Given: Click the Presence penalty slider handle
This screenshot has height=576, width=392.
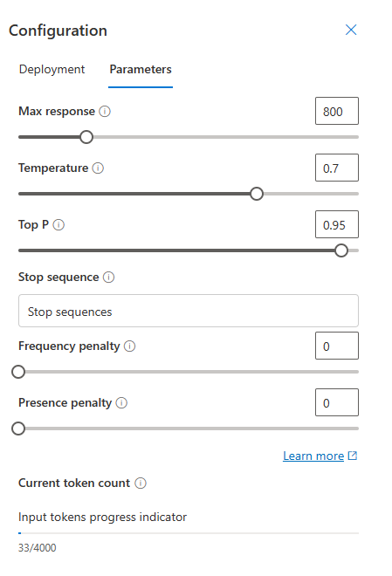Looking at the screenshot, I should pyautogui.click(x=18, y=429).
